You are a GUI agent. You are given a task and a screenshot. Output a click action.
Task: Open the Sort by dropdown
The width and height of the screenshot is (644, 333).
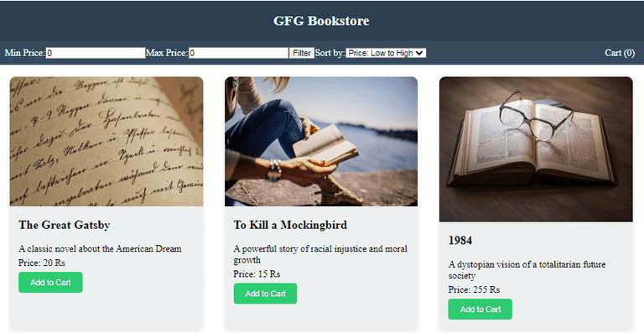[x=386, y=53]
